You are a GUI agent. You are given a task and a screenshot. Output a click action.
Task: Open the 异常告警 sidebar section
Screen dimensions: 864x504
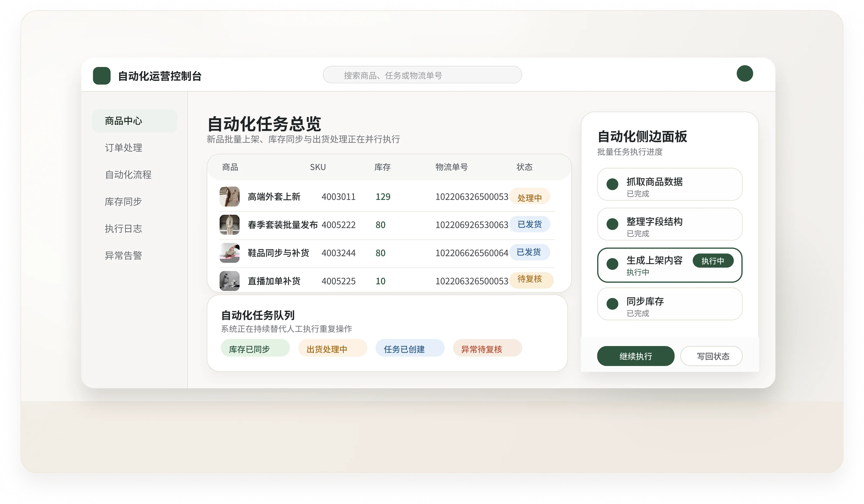[124, 255]
